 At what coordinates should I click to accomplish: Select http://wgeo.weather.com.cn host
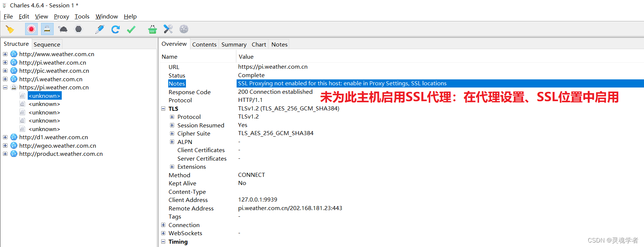click(x=58, y=145)
